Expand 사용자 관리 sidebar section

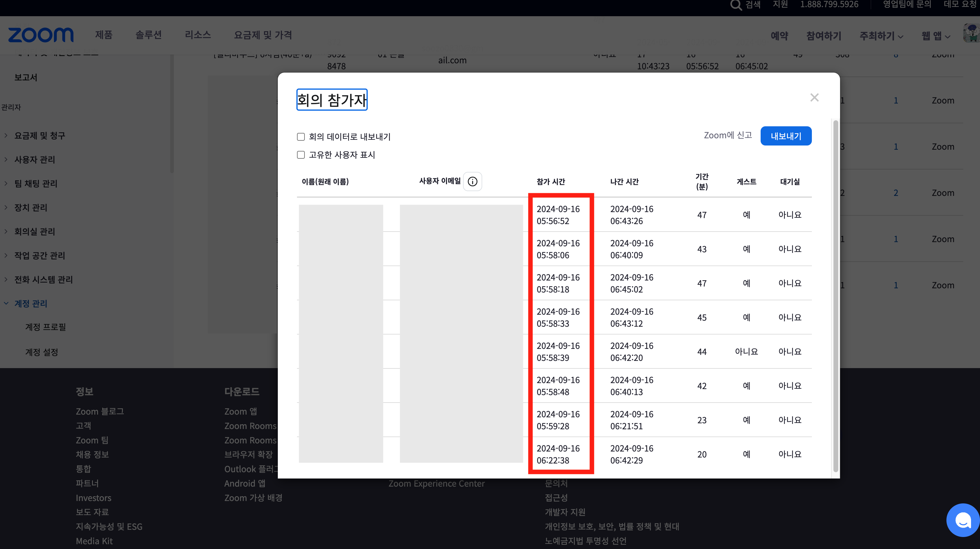click(35, 160)
